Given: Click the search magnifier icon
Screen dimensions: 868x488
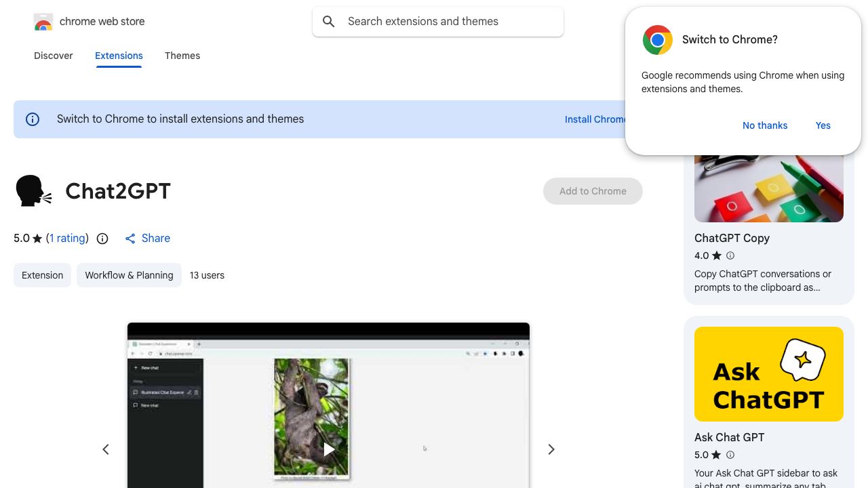Looking at the screenshot, I should pos(329,22).
